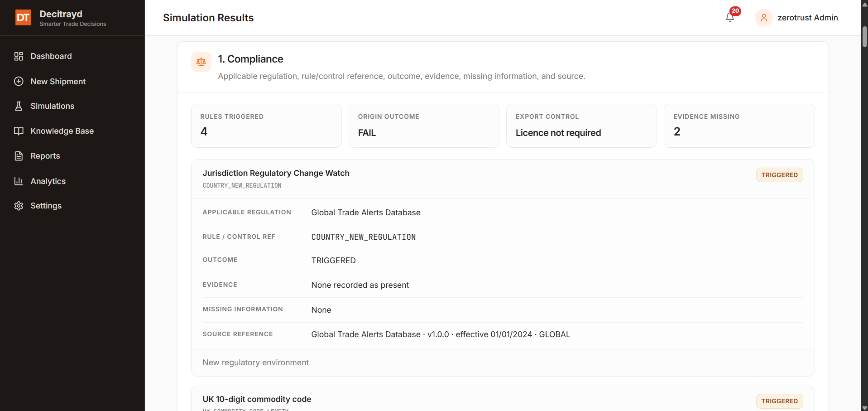
Task: Click the Evidence Missing card
Action: coord(739,126)
